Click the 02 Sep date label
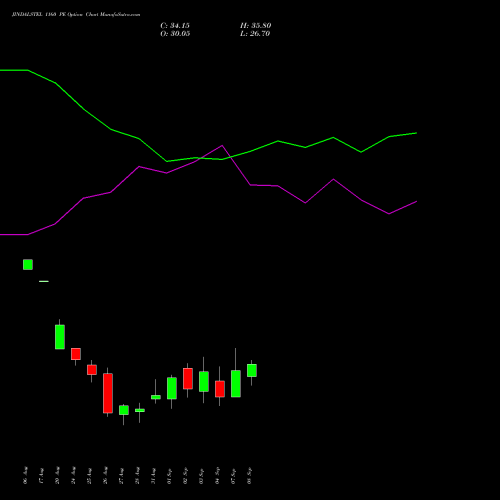Image resolution: width=500 pixels, height=500 pixels. 186,476
